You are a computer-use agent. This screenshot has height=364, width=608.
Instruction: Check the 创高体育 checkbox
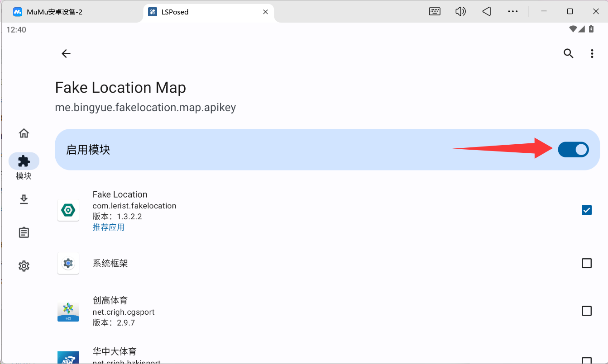[586, 311]
